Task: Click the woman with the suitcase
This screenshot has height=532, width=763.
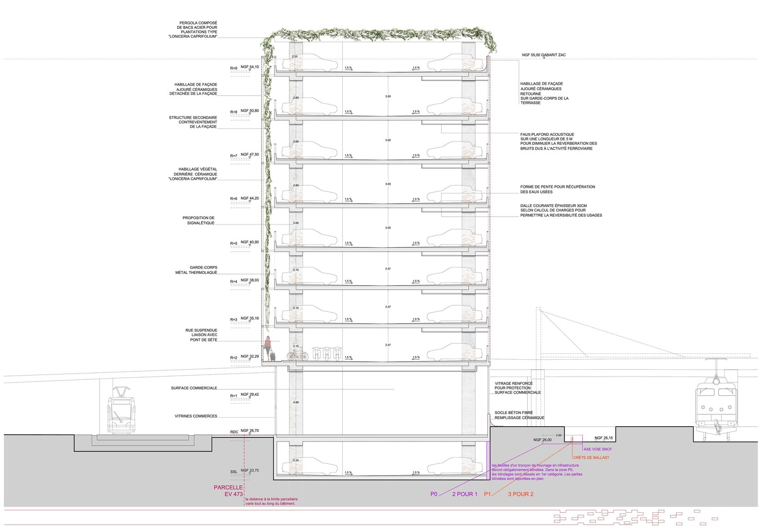Action: click(270, 348)
